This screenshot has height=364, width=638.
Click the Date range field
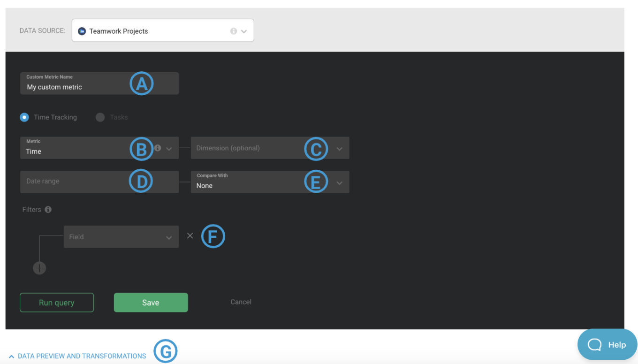pos(99,182)
